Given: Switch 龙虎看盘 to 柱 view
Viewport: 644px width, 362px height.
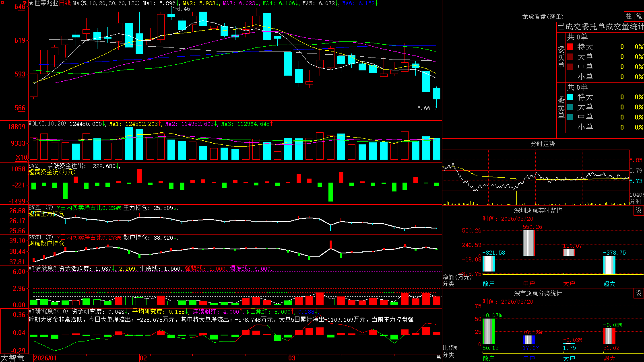Looking at the screenshot, I should click(629, 16).
